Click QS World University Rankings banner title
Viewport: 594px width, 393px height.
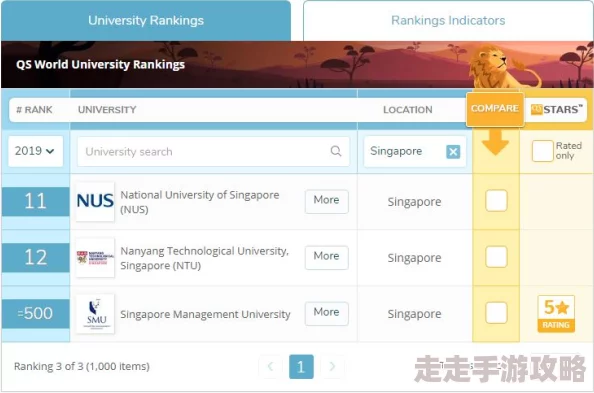(x=100, y=64)
